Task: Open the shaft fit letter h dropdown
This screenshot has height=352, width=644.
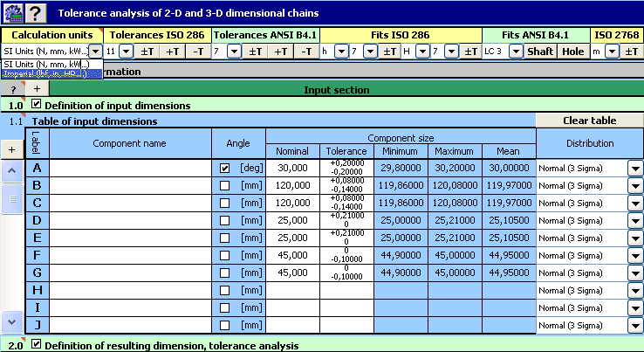Action: click(x=341, y=52)
